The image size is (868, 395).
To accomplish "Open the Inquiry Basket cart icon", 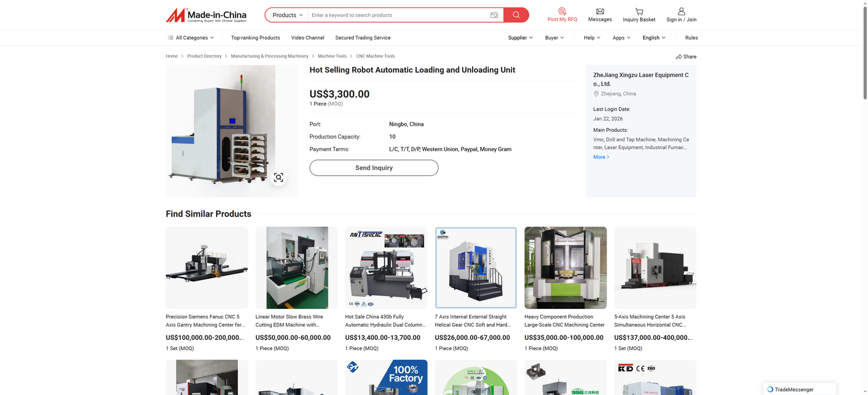I will [639, 11].
